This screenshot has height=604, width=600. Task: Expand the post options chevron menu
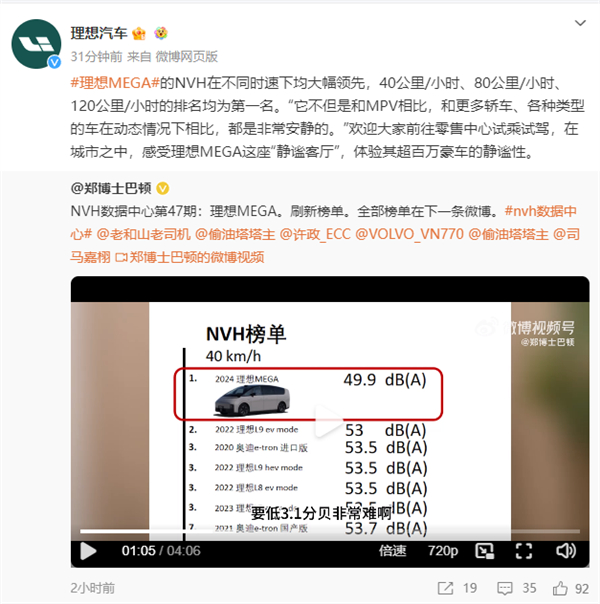point(580,23)
